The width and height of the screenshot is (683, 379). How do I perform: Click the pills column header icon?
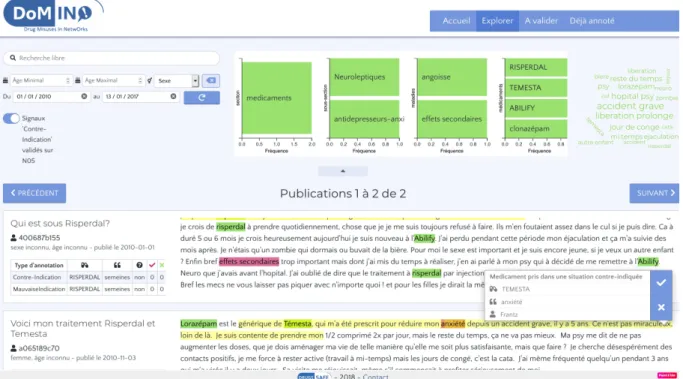(85, 265)
